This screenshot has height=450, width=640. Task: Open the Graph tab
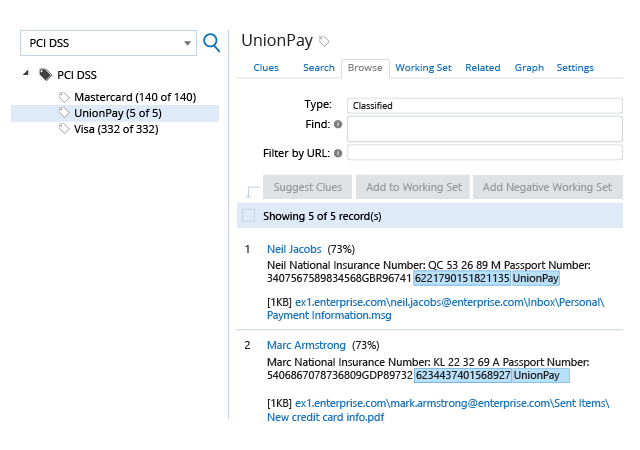[529, 68]
